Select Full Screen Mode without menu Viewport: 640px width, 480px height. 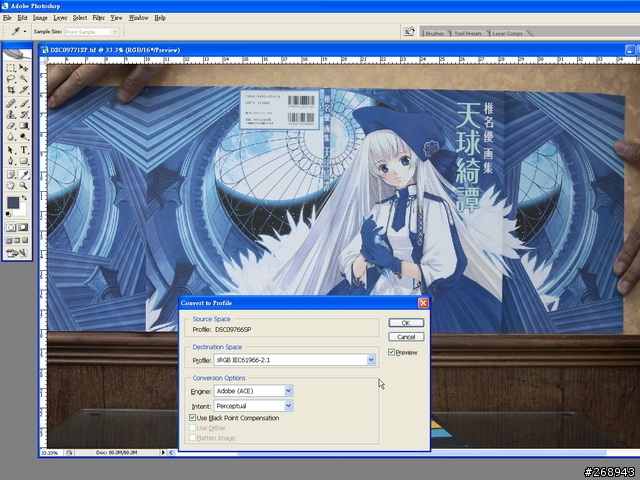point(25,240)
